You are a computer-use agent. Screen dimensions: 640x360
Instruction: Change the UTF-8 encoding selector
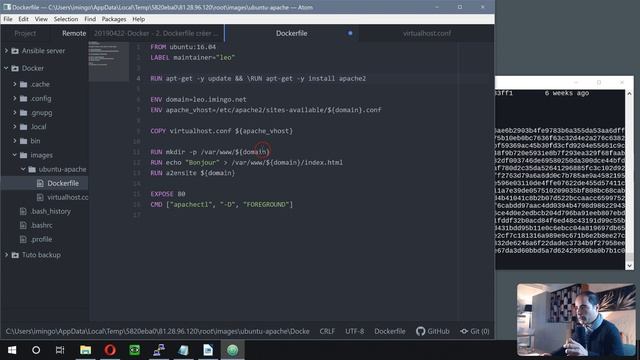[x=354, y=331]
